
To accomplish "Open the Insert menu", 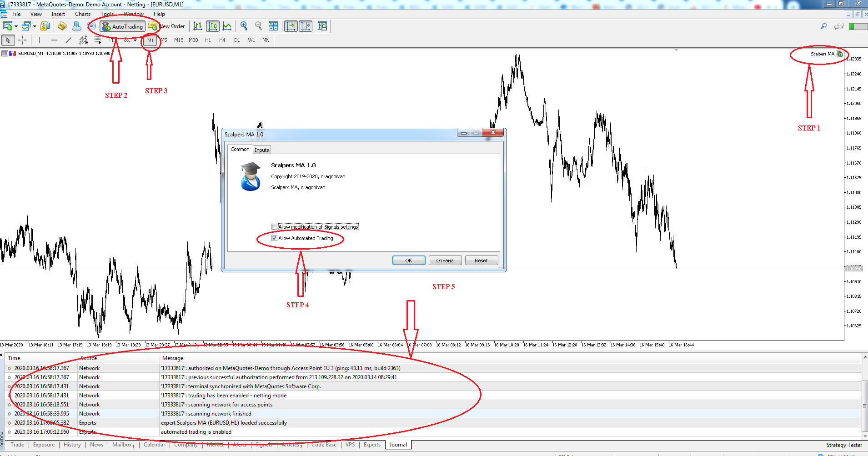I will (58, 14).
